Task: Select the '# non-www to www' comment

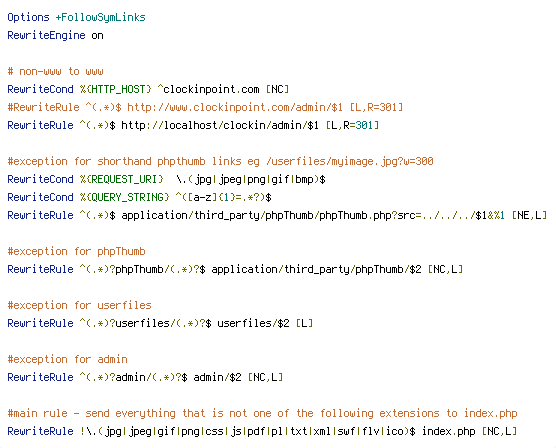Action: point(55,71)
